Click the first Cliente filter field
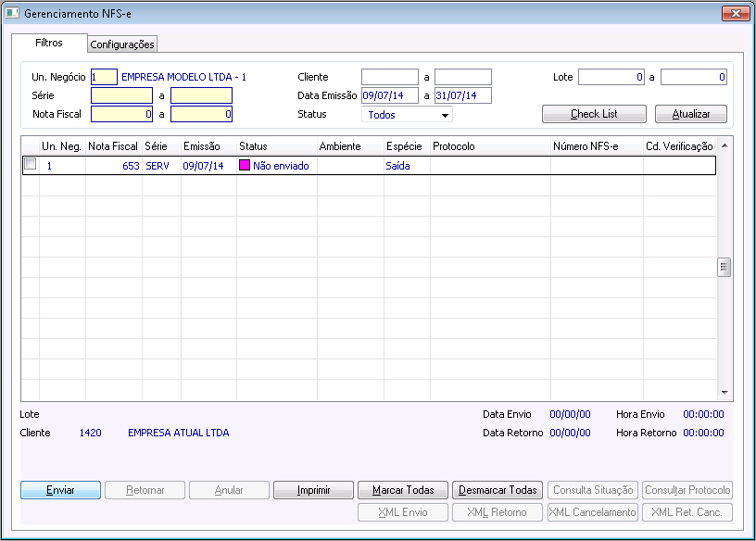 389,77
